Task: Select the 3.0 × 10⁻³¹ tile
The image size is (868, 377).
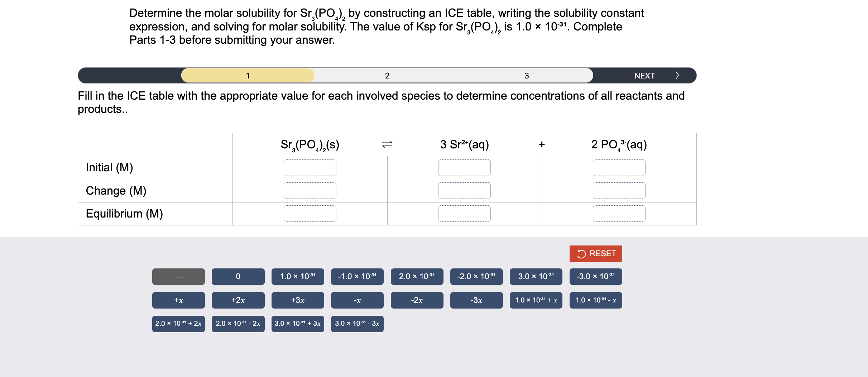Action: click(x=536, y=276)
